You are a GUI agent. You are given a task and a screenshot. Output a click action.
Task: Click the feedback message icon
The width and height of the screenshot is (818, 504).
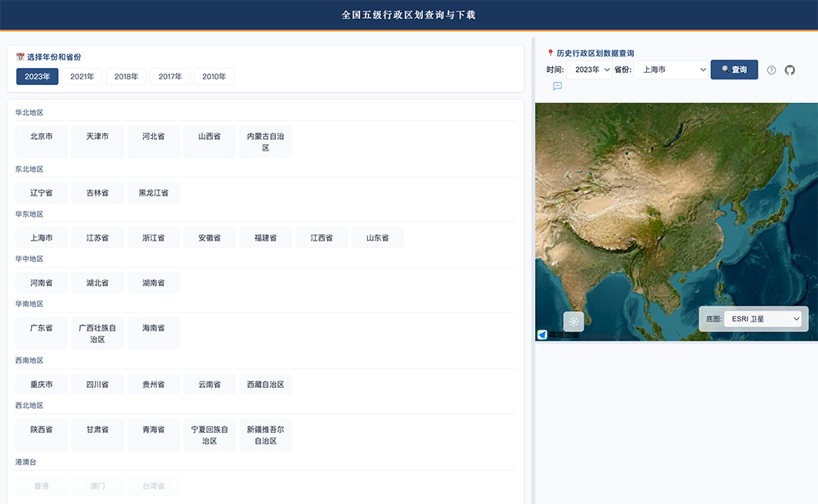(557, 86)
